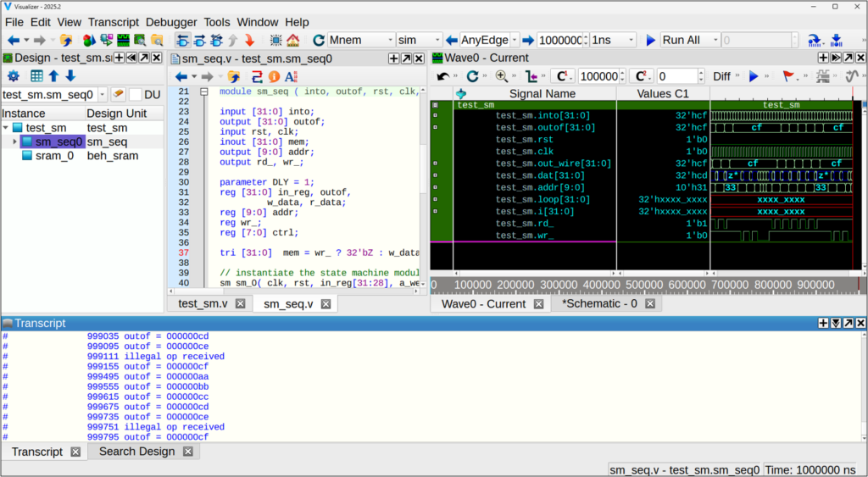868x477 pixels.
Task: Click the folder search icon in main toolbar
Action: click(x=157, y=40)
